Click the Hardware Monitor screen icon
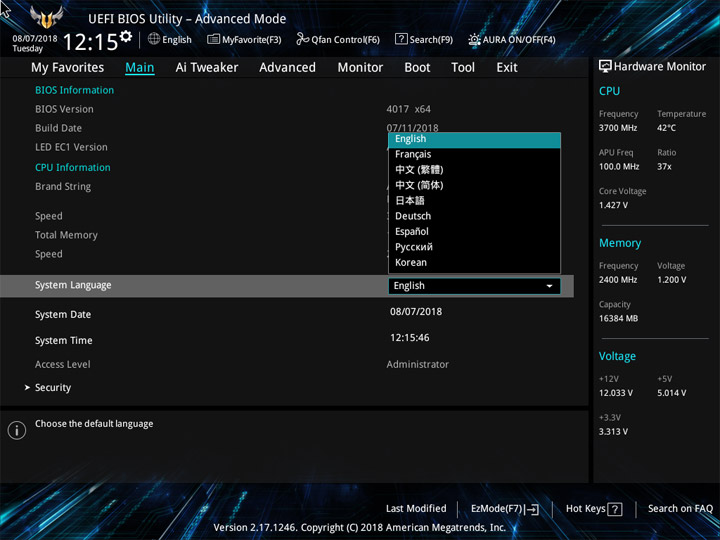This screenshot has width=720, height=540. (605, 67)
